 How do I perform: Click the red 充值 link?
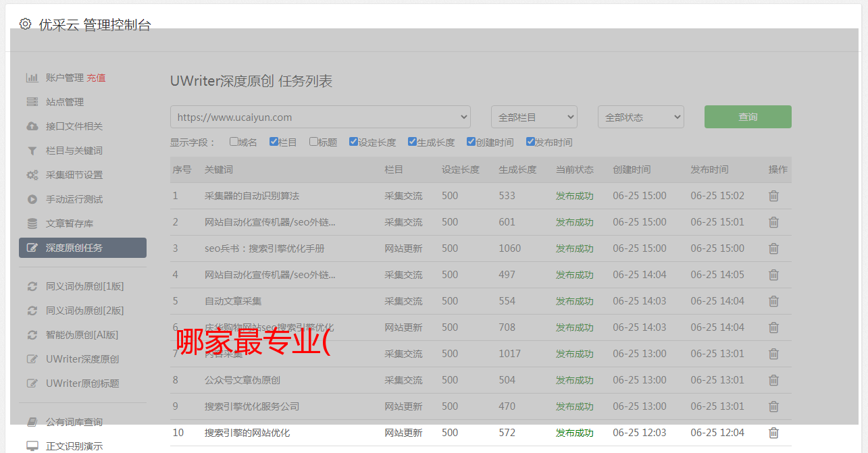coord(96,78)
